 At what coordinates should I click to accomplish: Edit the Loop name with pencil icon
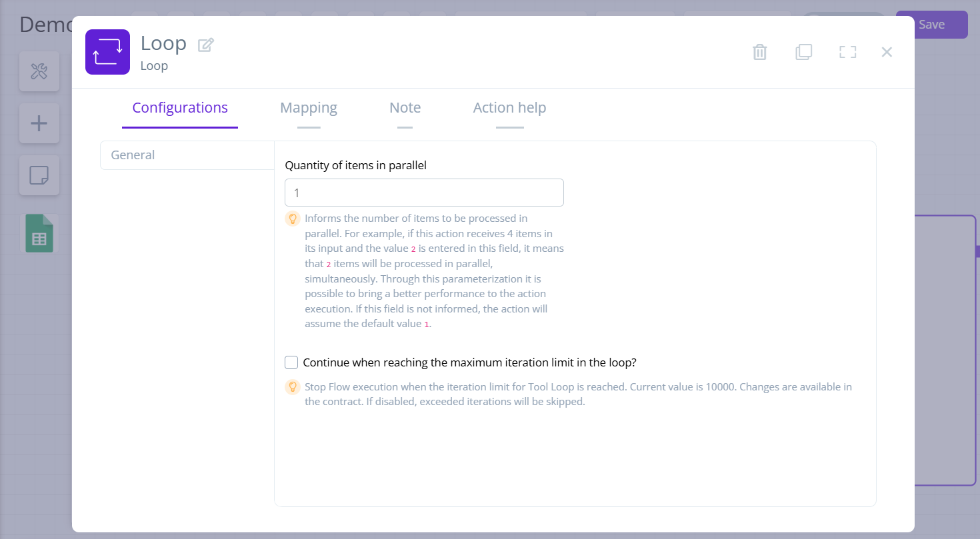[205, 44]
